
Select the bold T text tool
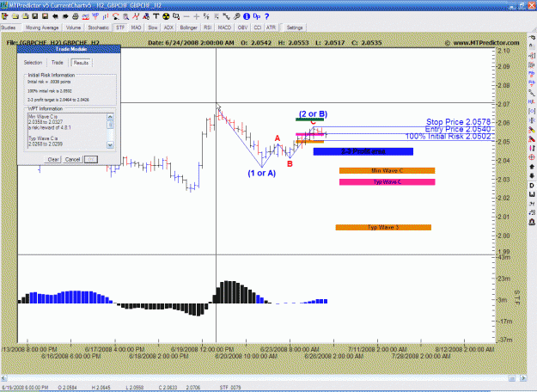[x=156, y=16]
